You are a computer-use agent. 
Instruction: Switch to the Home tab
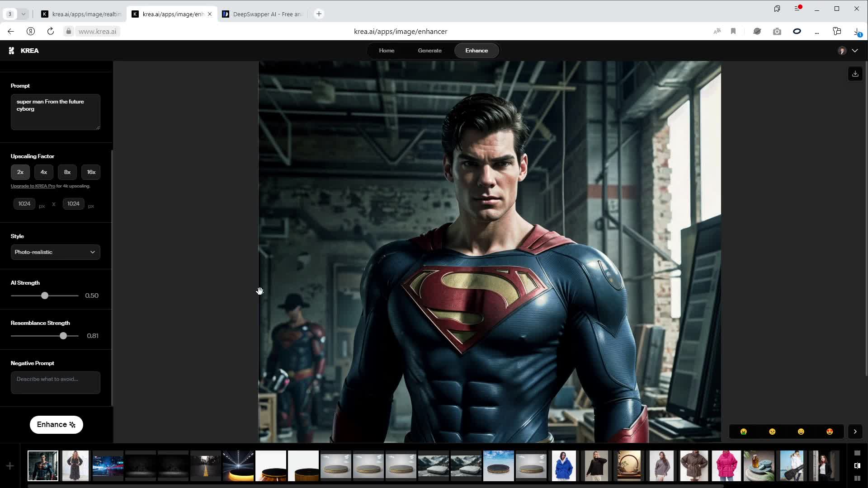[387, 51]
